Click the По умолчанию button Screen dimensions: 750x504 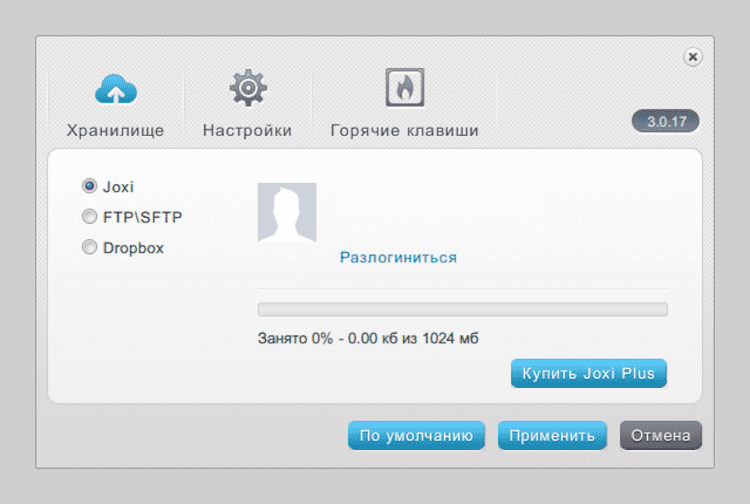tap(416, 436)
